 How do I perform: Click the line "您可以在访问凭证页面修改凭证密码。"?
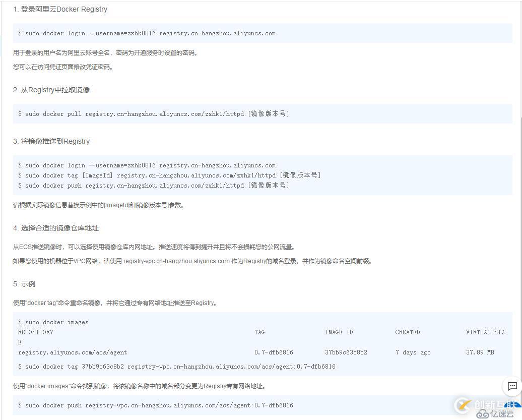coord(63,67)
